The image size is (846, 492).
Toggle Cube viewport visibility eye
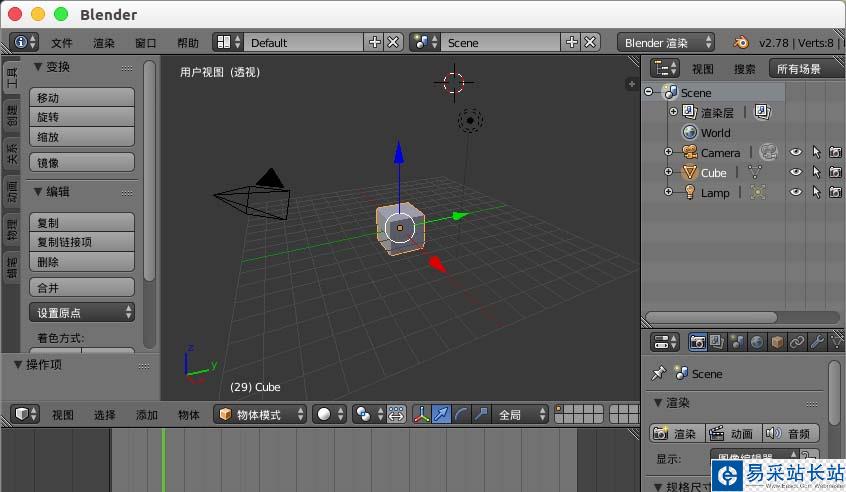(795, 172)
